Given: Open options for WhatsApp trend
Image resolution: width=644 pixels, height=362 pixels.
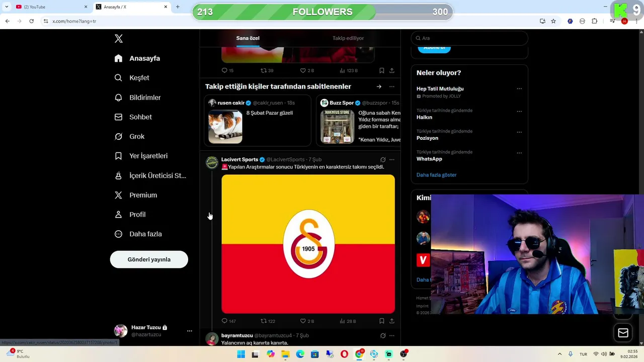Looking at the screenshot, I should click(519, 153).
